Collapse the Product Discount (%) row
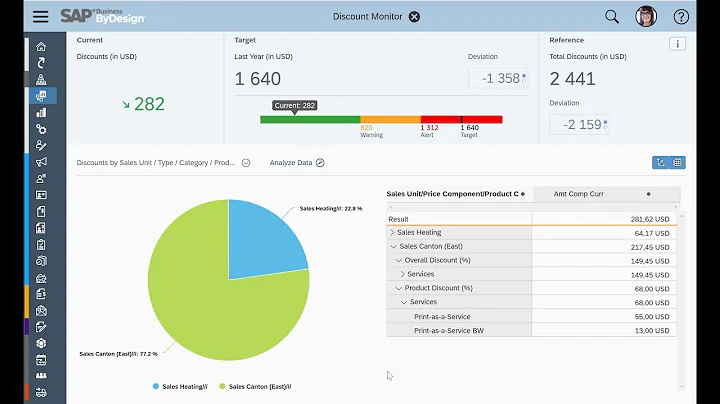720x404 pixels. click(399, 288)
